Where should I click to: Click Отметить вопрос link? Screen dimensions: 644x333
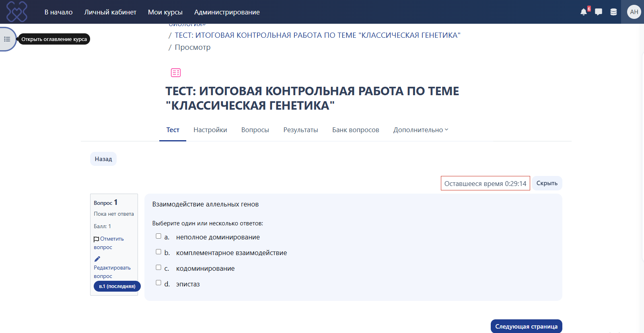pos(109,243)
